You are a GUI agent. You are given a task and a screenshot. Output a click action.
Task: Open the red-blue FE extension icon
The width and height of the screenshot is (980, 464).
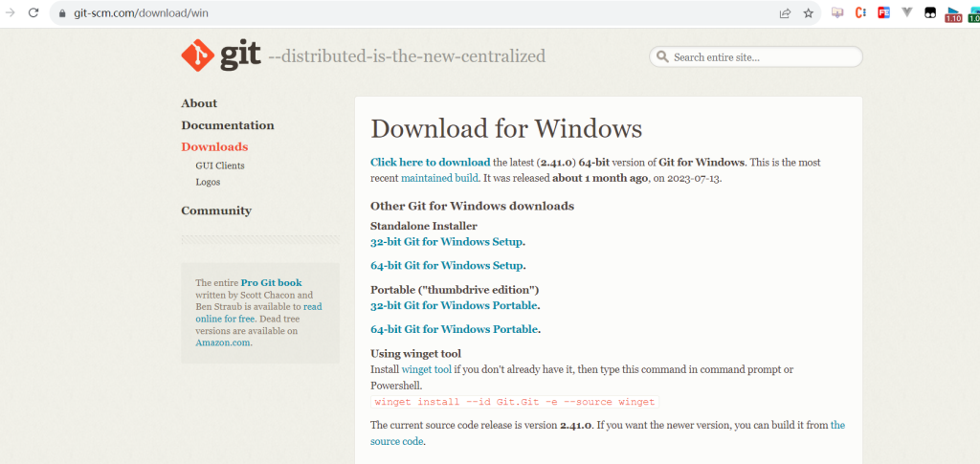[x=883, y=12]
